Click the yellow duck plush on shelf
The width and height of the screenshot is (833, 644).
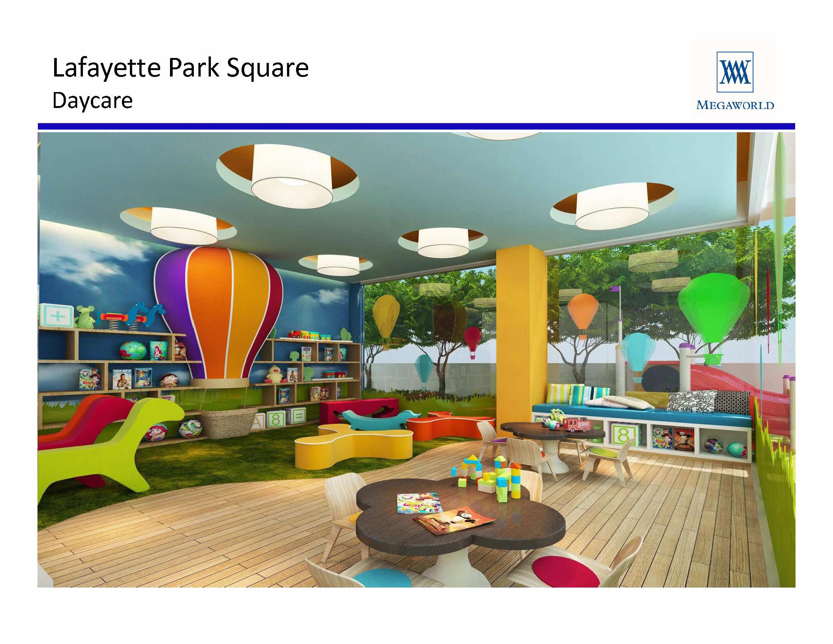[x=275, y=374]
